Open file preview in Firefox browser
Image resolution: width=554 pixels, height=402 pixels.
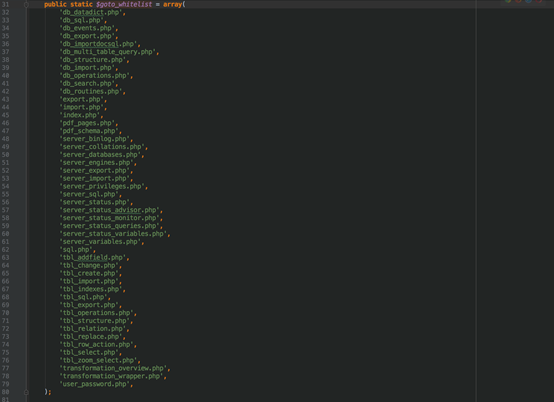coord(518,1)
